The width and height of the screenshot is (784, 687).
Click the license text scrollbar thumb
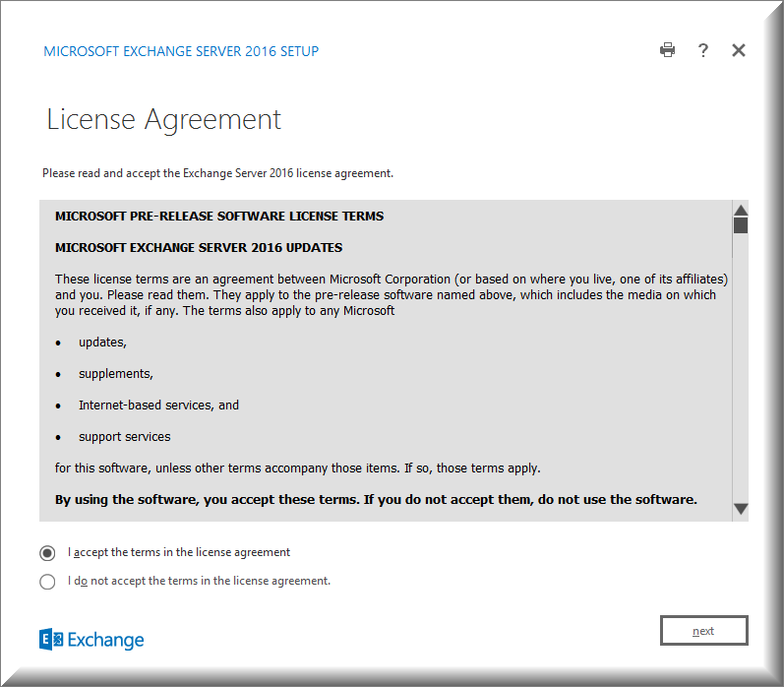(x=741, y=225)
